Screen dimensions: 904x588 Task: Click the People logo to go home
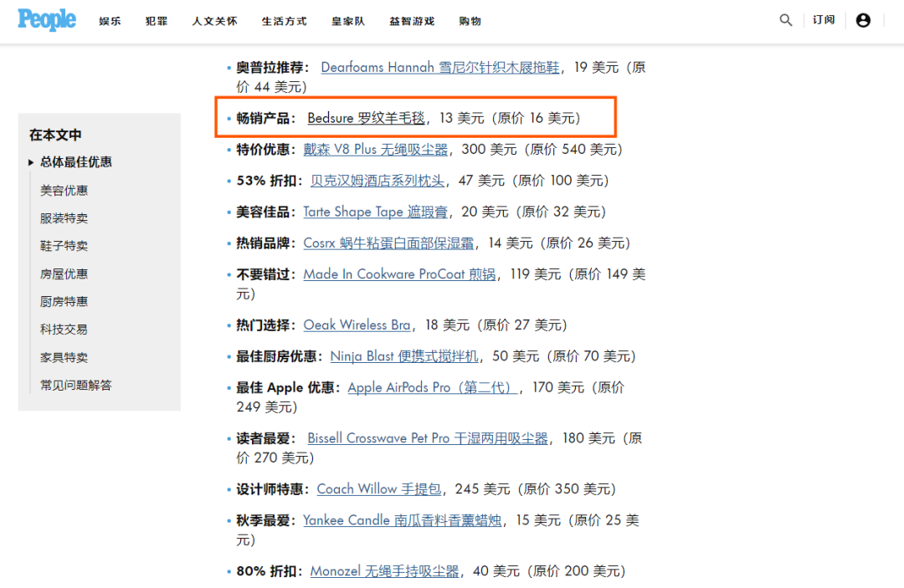(46, 20)
